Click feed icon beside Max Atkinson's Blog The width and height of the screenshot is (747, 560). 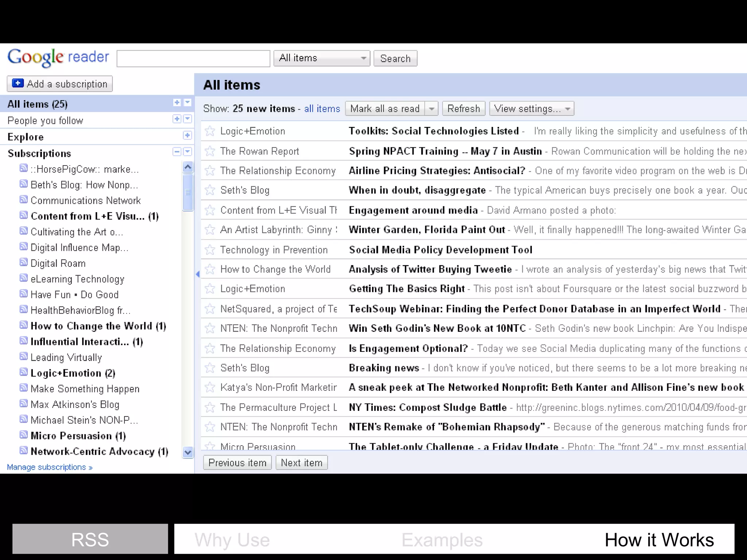coord(23,403)
